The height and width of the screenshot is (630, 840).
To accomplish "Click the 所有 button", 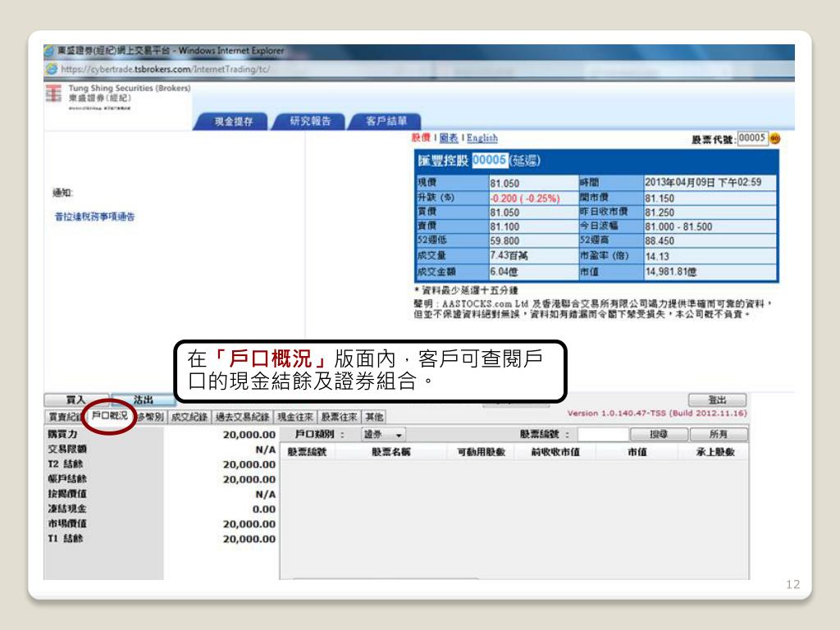I will 719,434.
